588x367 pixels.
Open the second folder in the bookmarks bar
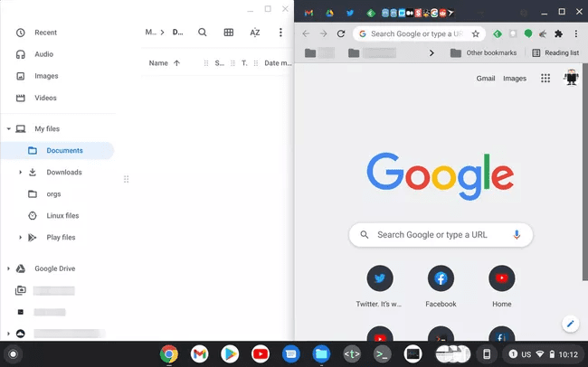tap(372, 52)
